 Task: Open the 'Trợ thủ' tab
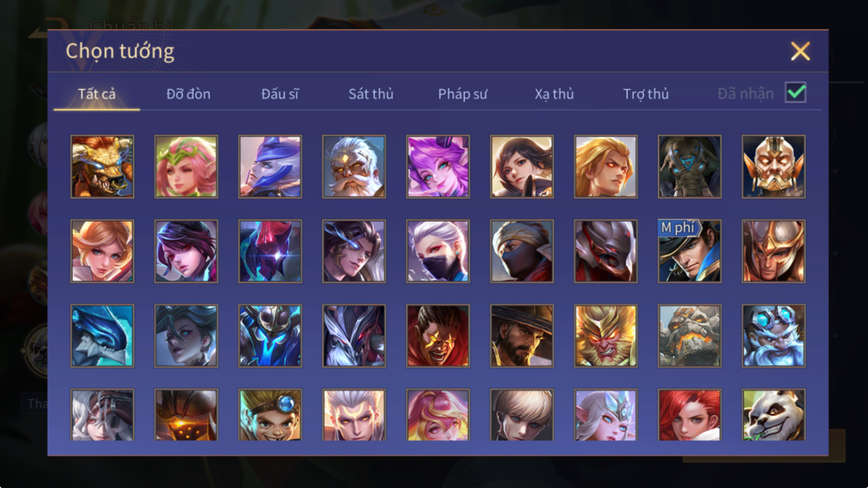646,94
